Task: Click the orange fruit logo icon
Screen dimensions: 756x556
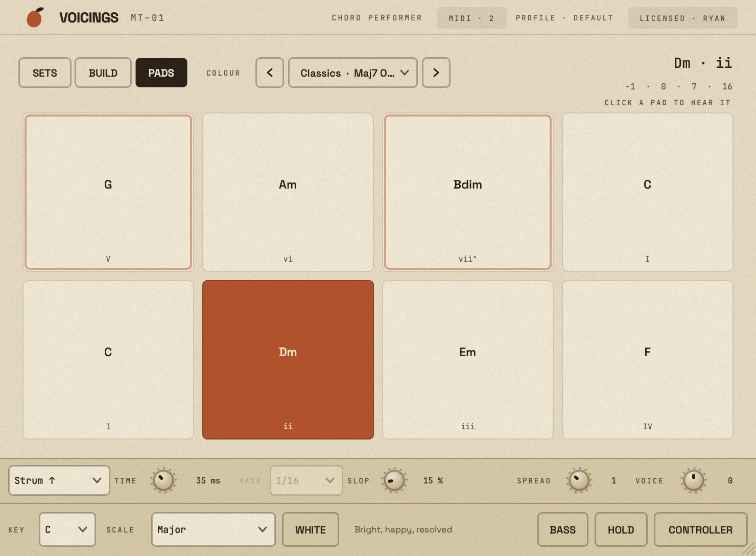Action: (x=35, y=18)
